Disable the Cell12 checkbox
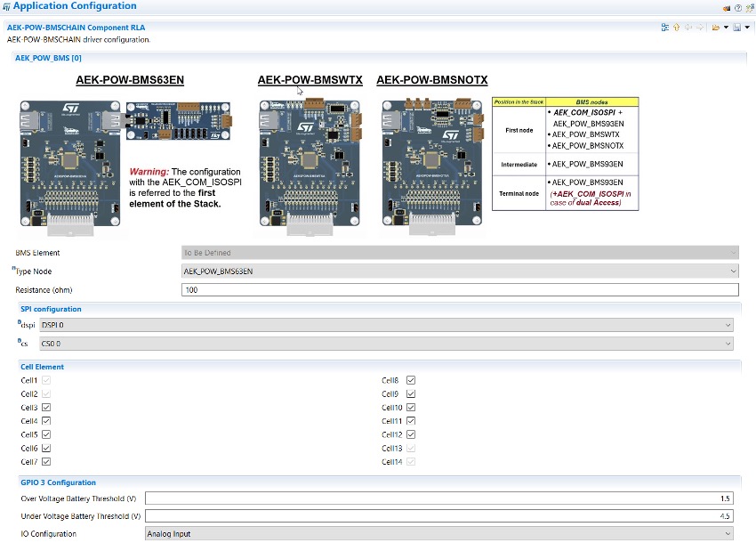The height and width of the screenshot is (543, 756). point(411,434)
